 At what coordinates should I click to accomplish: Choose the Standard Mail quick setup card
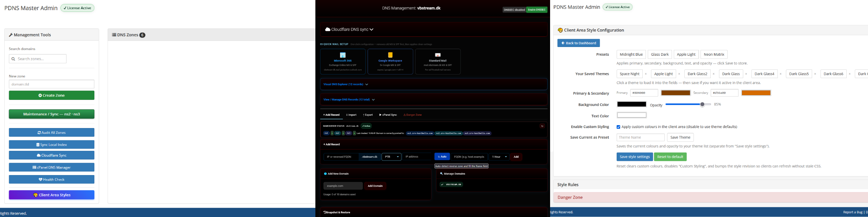438,61
